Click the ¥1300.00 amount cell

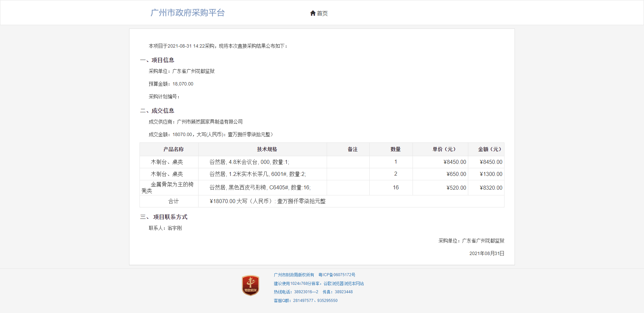(486, 174)
